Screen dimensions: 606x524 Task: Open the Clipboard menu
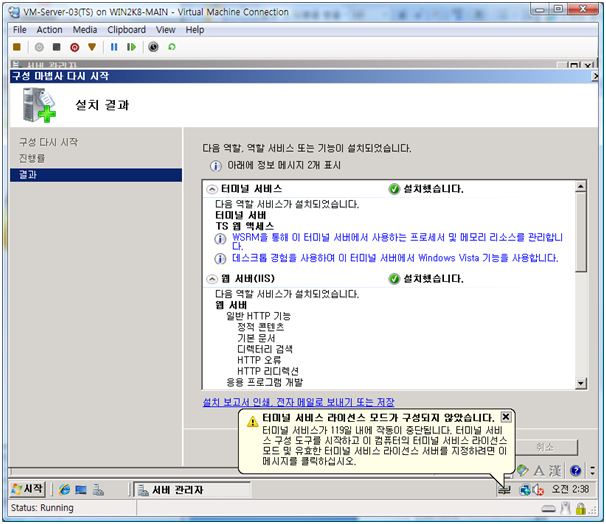(126, 30)
